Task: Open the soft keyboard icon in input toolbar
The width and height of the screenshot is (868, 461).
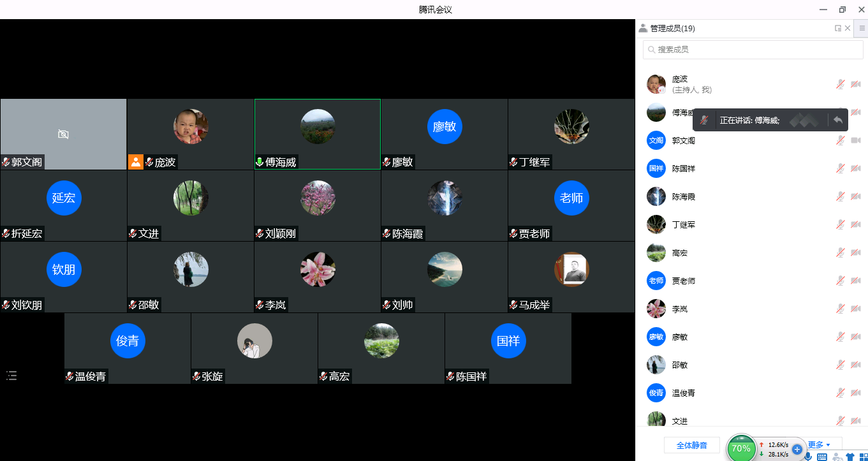Action: 822,457
